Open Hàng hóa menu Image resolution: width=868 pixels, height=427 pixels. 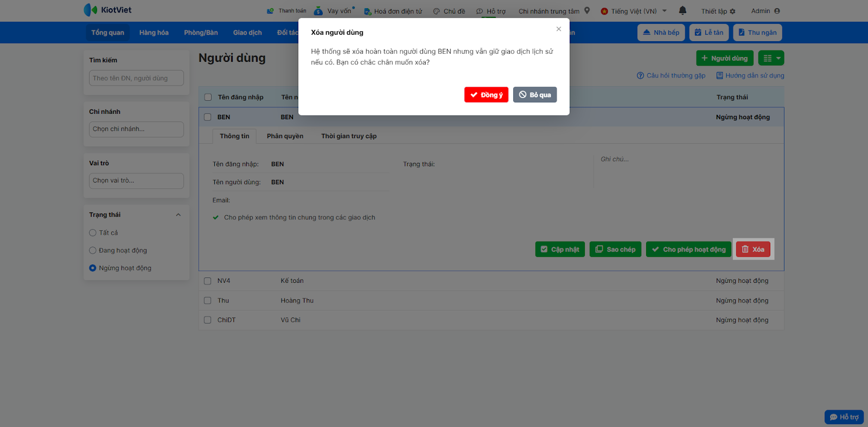pyautogui.click(x=154, y=33)
